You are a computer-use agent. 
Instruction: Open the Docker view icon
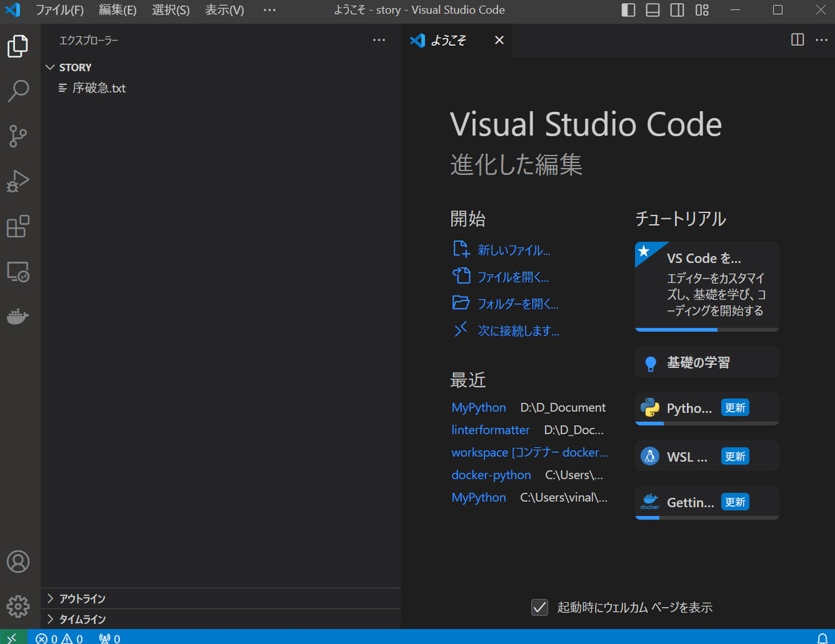point(18,316)
